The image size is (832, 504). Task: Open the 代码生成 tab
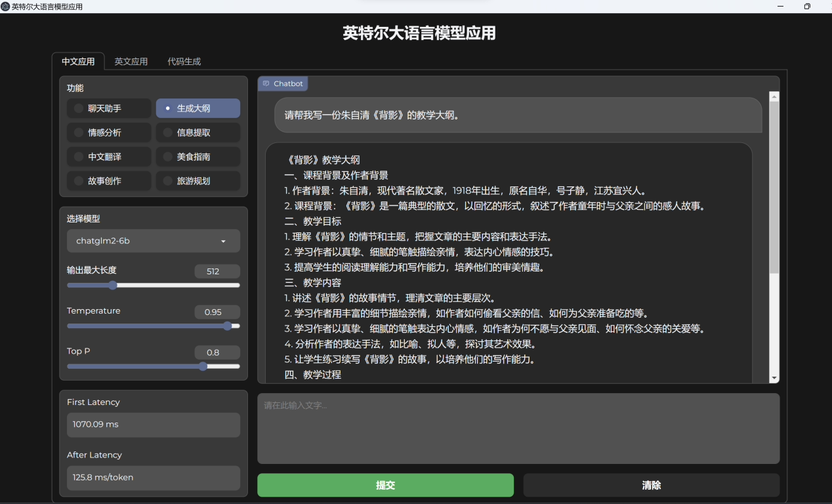(x=184, y=62)
